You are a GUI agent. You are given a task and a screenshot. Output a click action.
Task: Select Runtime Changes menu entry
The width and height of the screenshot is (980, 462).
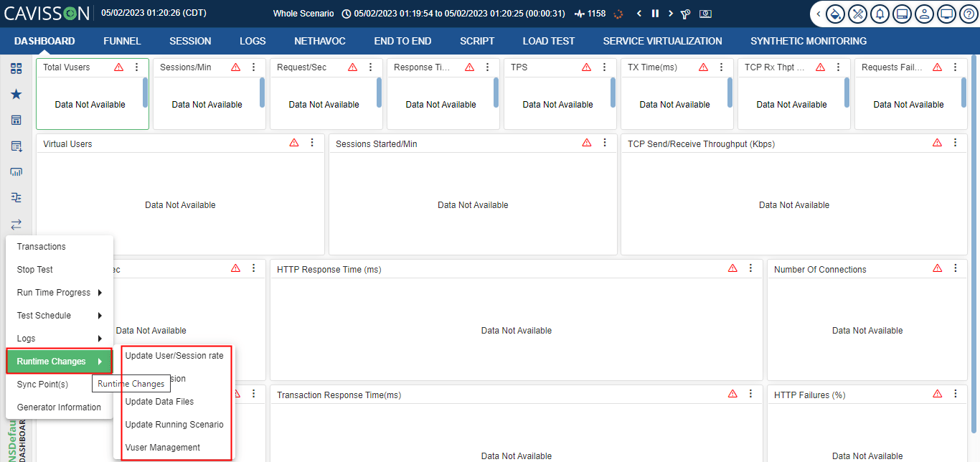click(60, 362)
